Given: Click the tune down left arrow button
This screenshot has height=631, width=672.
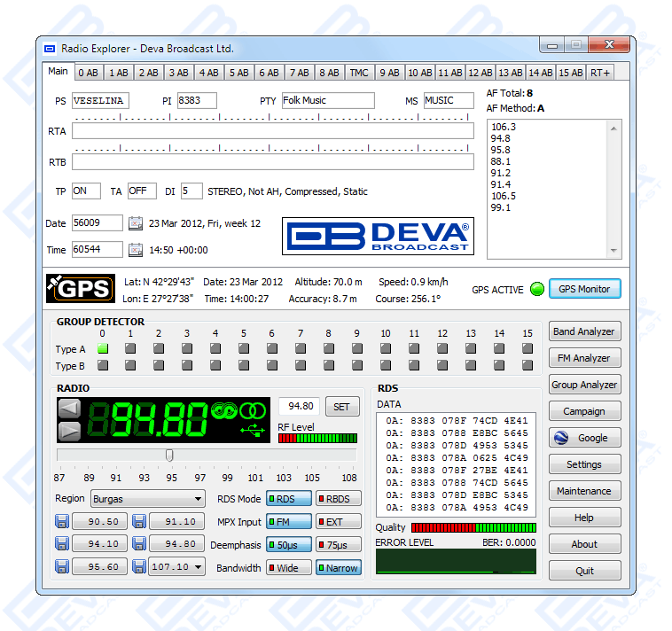Looking at the screenshot, I should click(69, 409).
